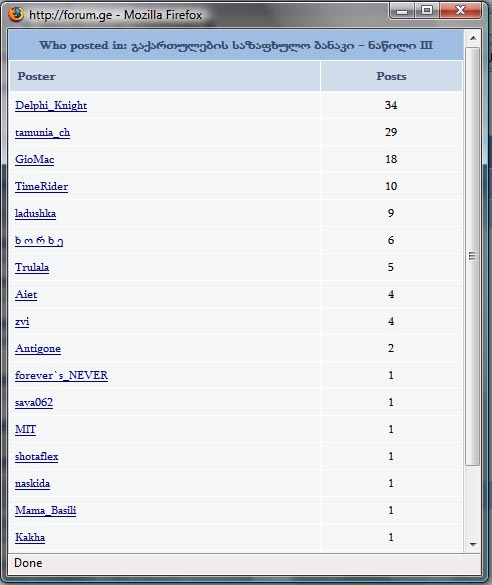The height and width of the screenshot is (585, 492).
Task: Open the sava062 poster link
Action: tap(34, 403)
